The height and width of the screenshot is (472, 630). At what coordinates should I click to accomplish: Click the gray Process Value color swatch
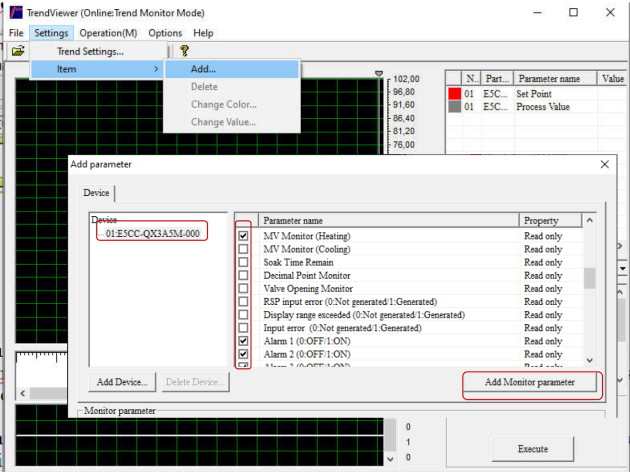click(454, 107)
